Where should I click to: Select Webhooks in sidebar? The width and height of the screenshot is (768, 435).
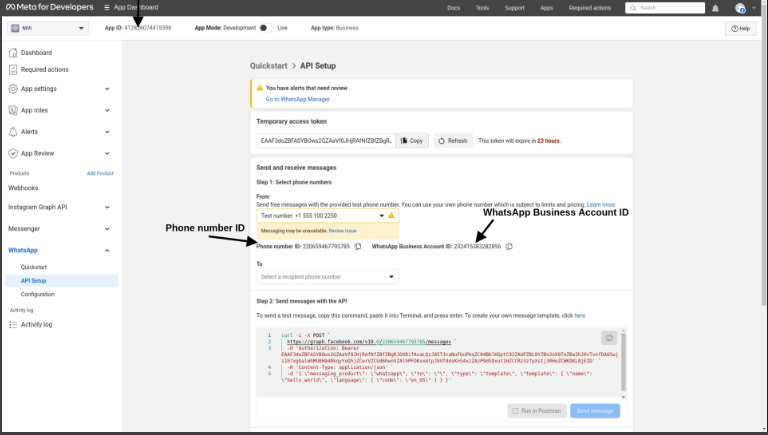[x=23, y=188]
